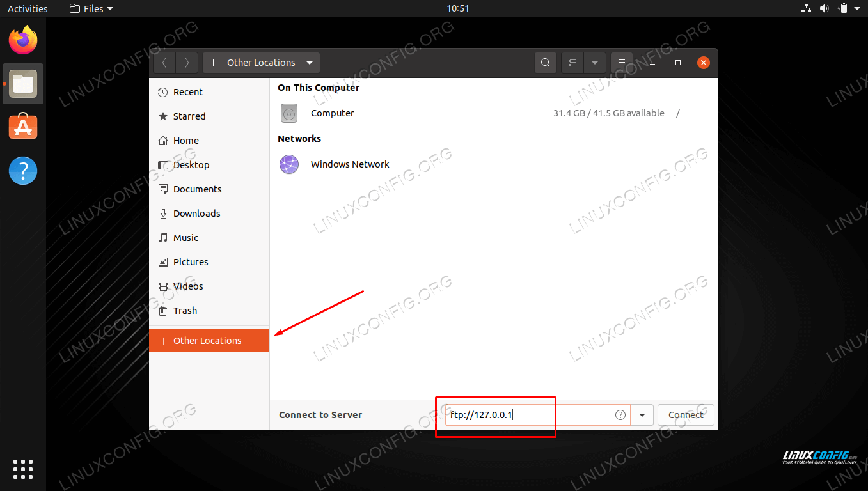The height and width of the screenshot is (491, 868).
Task: Select Pictures in sidebar
Action: tap(209, 262)
